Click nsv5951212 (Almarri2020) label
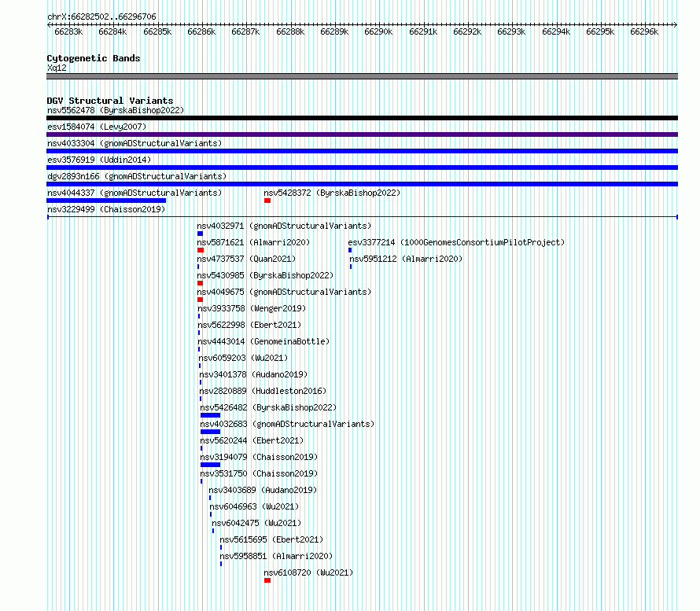 (x=407, y=259)
